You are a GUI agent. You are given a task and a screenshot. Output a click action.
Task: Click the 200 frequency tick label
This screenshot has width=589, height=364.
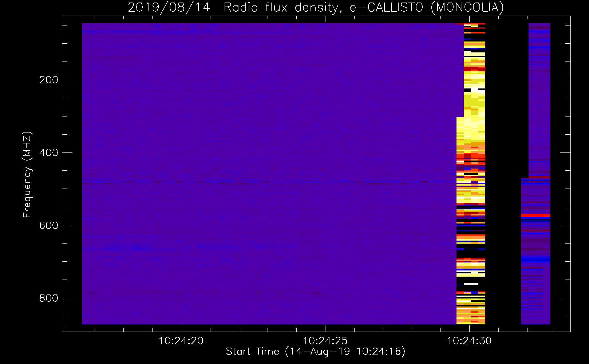tap(49, 80)
